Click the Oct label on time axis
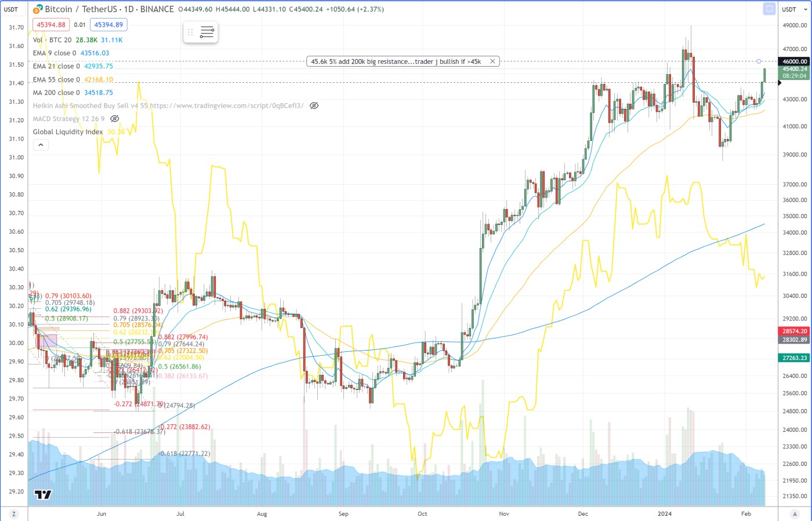The width and height of the screenshot is (812, 521). tap(422, 514)
